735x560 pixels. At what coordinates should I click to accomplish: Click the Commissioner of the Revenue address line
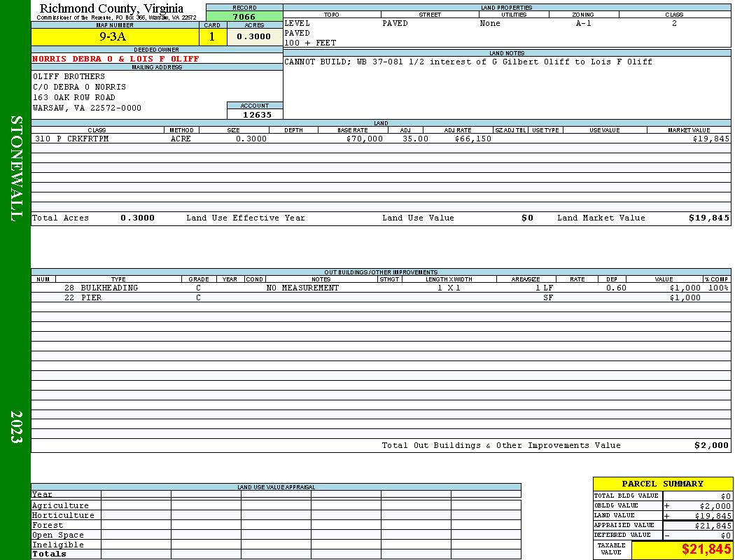click(x=117, y=17)
